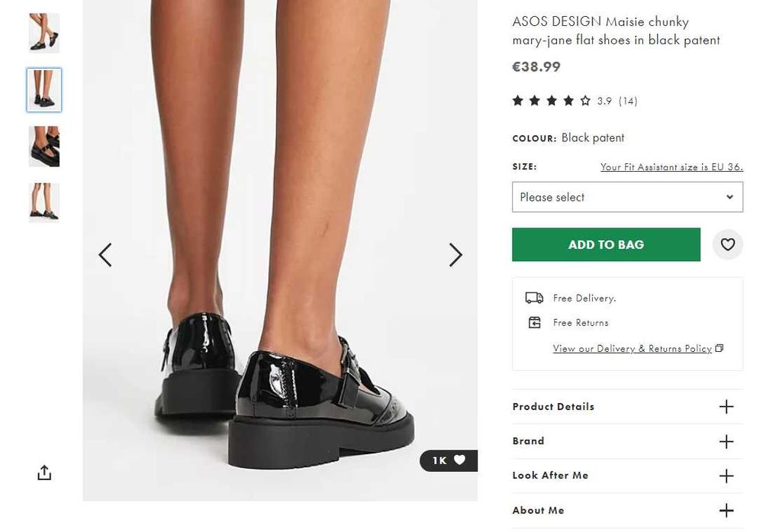This screenshot has height=532, width=763.
Task: Save item using the heart wishlist button
Action: [x=728, y=244]
